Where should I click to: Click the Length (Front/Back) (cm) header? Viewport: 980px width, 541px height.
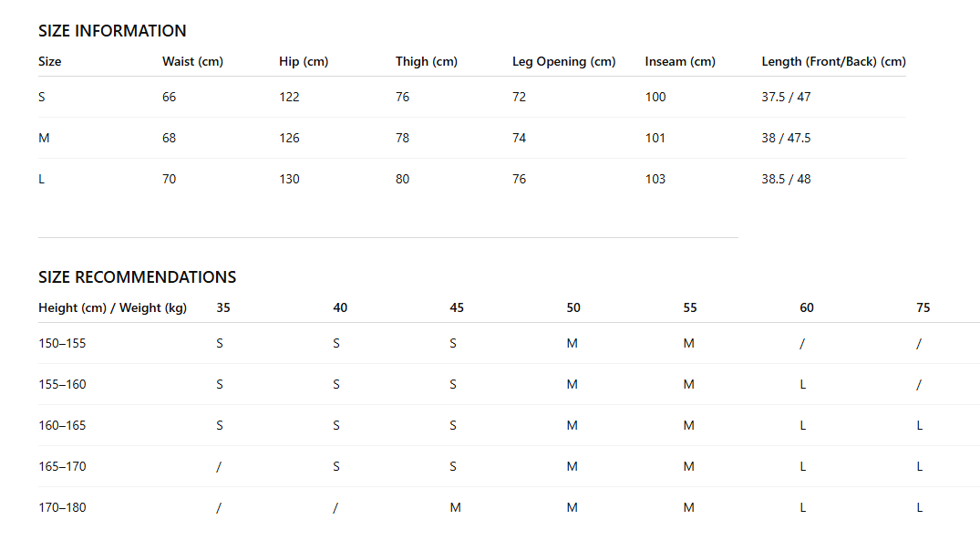[x=834, y=61]
